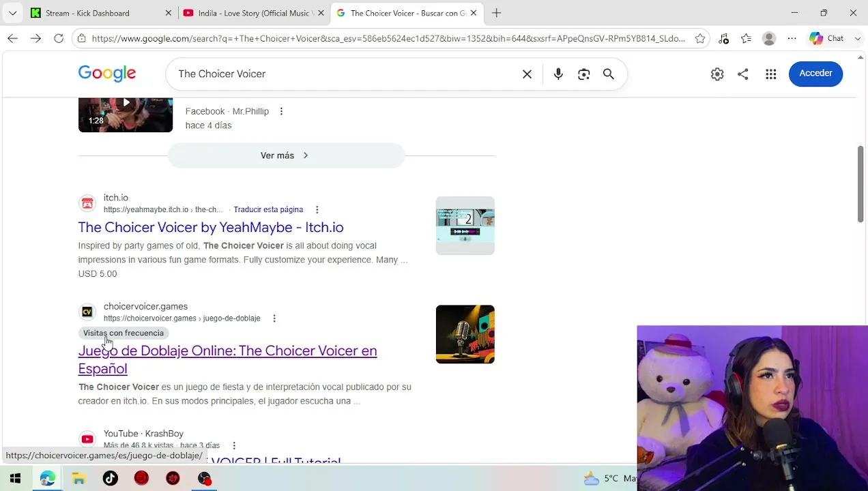
Task: Switch to Stream - Kick Dashboard tab
Action: tap(100, 13)
